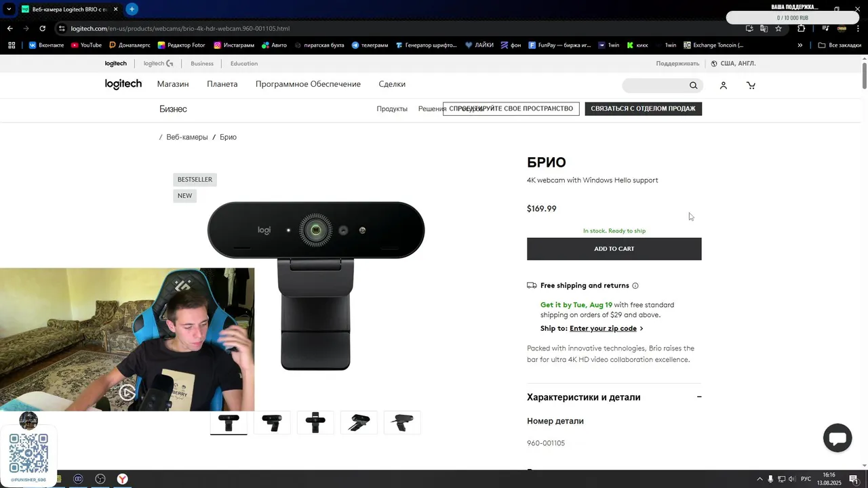This screenshot has height=488, width=868.
Task: Open the Chrome three-dot menu
Action: click(859, 28)
